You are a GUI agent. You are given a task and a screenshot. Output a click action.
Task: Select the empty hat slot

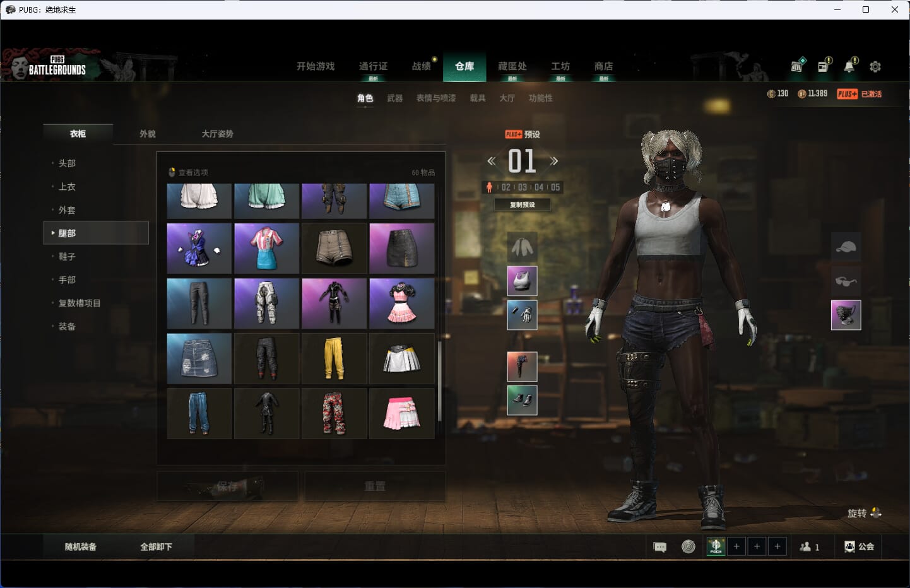(846, 247)
